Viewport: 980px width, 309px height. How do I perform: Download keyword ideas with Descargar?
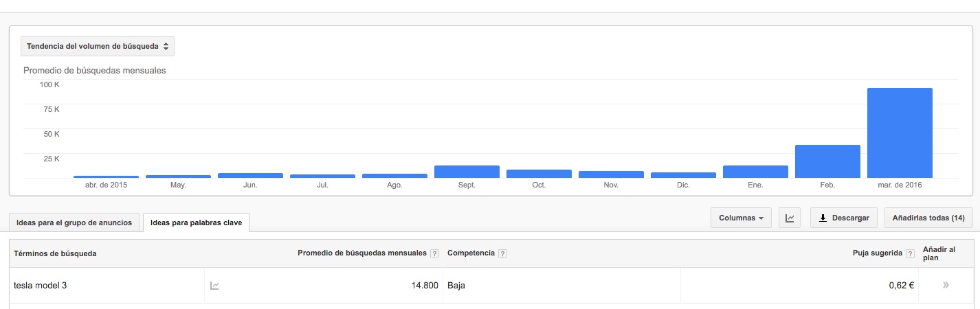(x=844, y=218)
